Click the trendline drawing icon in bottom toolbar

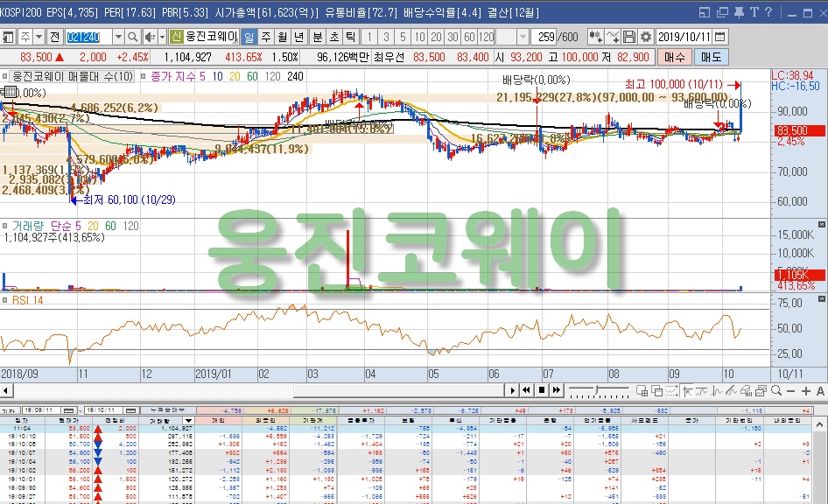pos(732,391)
